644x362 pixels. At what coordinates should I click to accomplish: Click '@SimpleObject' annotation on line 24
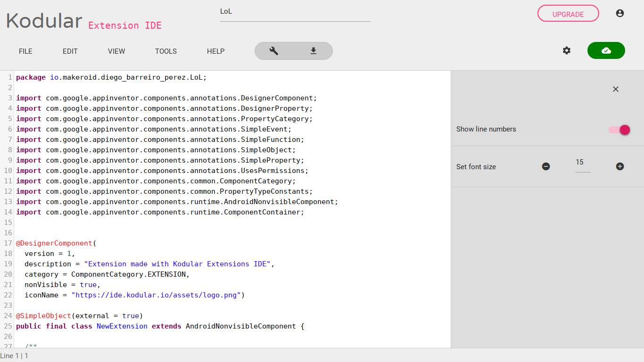(x=44, y=316)
